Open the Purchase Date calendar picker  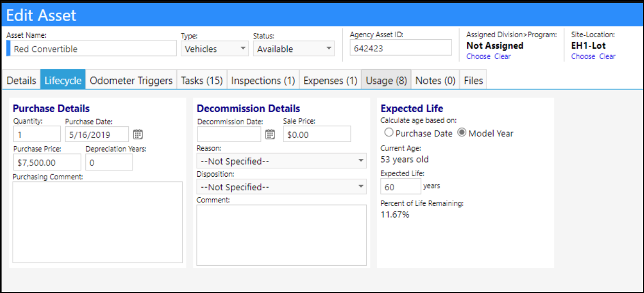(x=137, y=135)
